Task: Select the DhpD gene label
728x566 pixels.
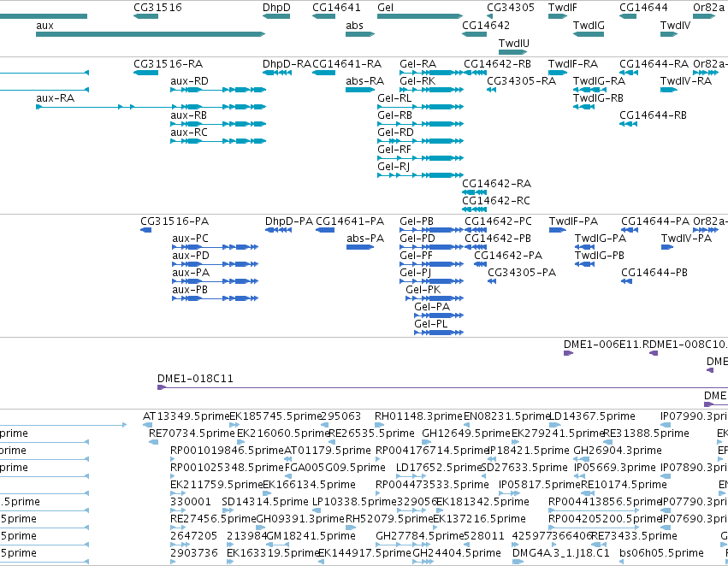Action: coord(276,8)
